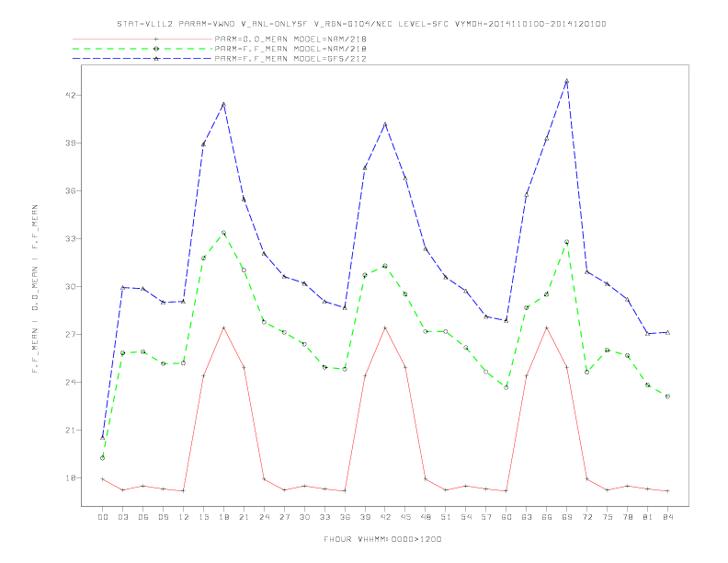Click x-axis tick label 00

coord(103,517)
